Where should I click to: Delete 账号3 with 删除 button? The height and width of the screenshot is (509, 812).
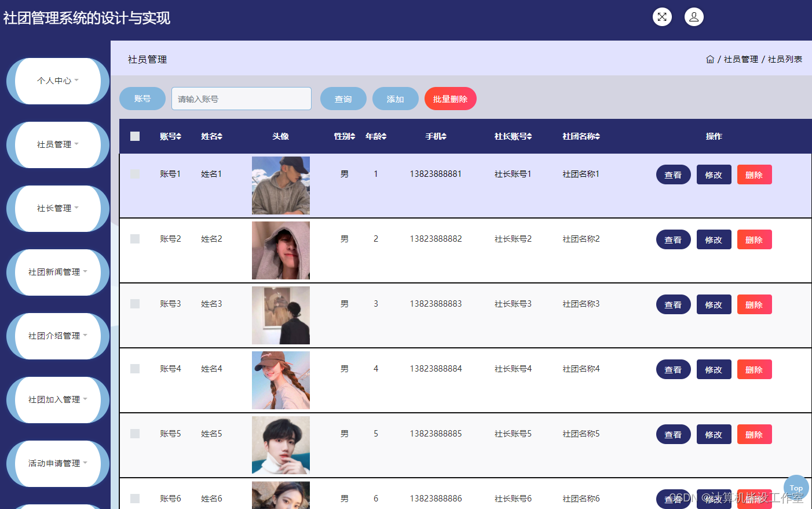[x=755, y=304]
